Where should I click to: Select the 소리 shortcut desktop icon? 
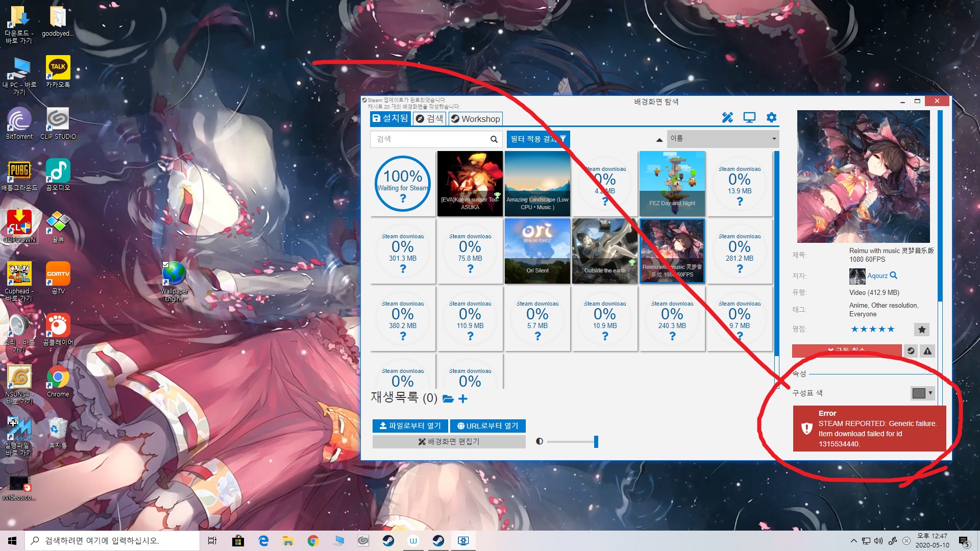click(19, 333)
